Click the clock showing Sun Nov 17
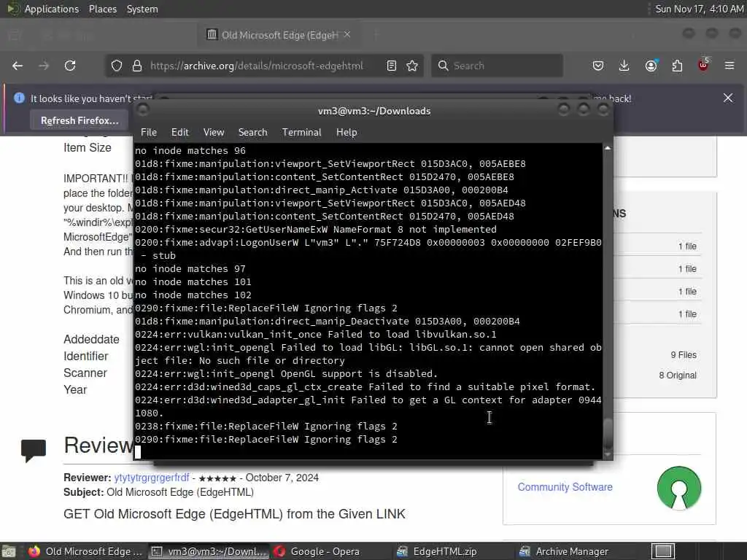 pyautogui.click(x=699, y=9)
